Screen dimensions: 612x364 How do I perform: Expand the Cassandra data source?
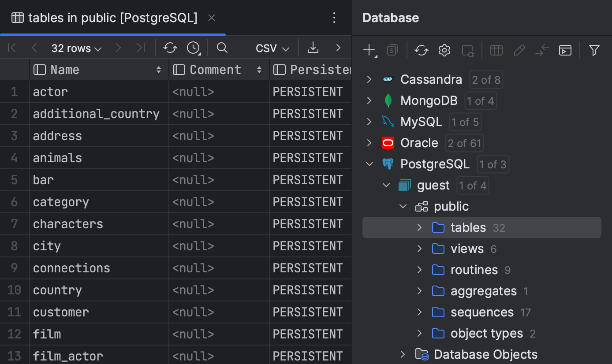click(369, 79)
